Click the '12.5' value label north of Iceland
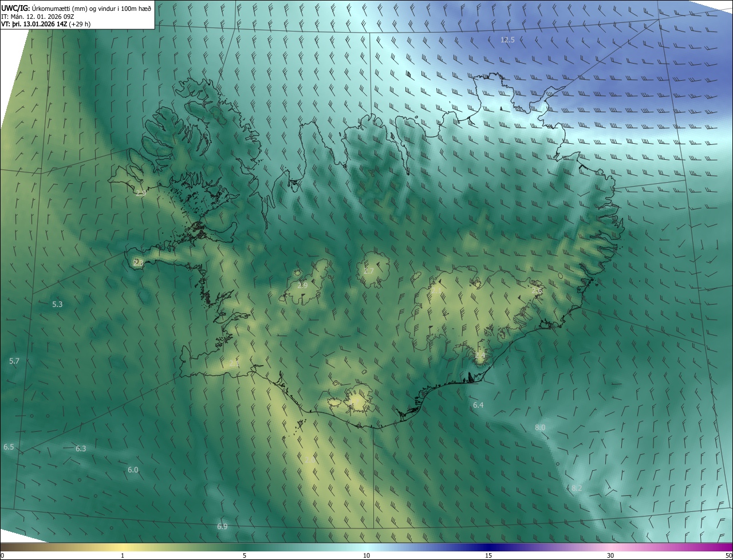The height and width of the screenshot is (560, 733). [x=507, y=40]
